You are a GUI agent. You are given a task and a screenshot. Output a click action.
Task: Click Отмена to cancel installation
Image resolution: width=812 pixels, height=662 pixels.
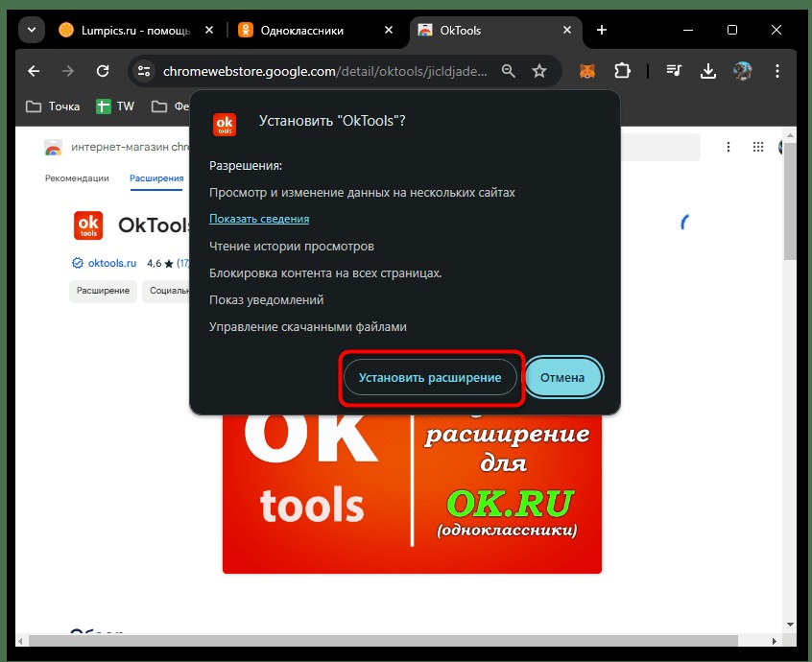pos(562,377)
